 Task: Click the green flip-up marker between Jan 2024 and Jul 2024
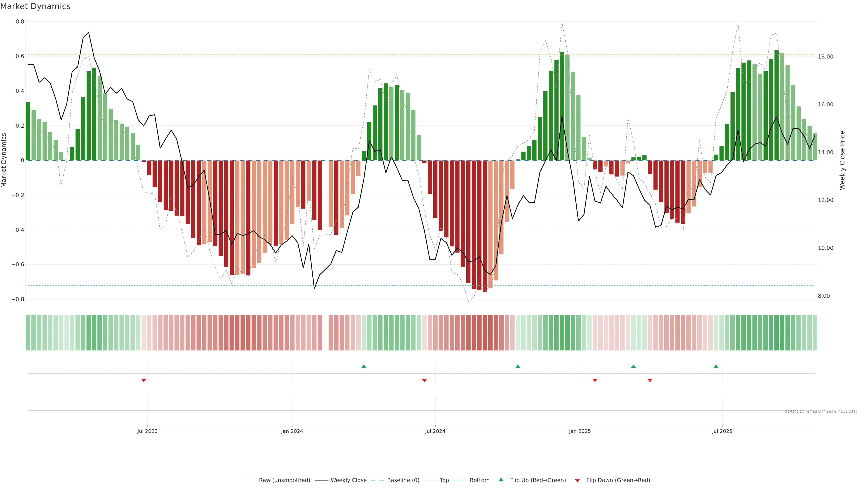pyautogui.click(x=363, y=366)
